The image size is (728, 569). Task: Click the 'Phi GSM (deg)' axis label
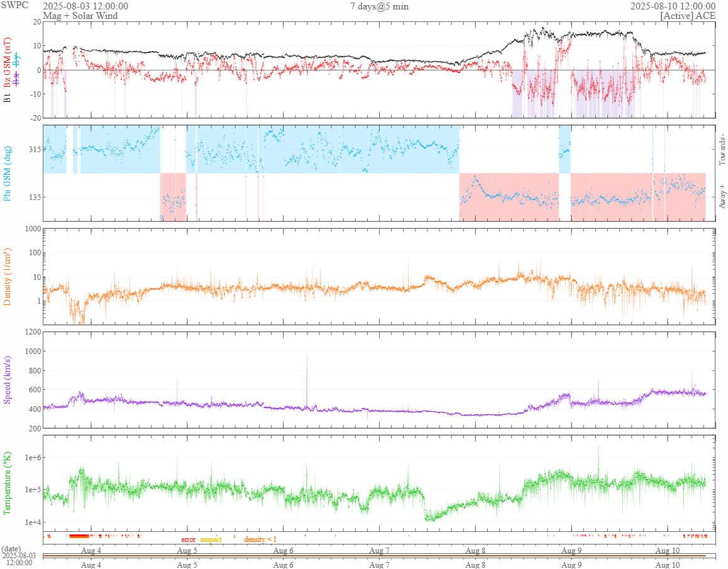[x=7, y=174]
